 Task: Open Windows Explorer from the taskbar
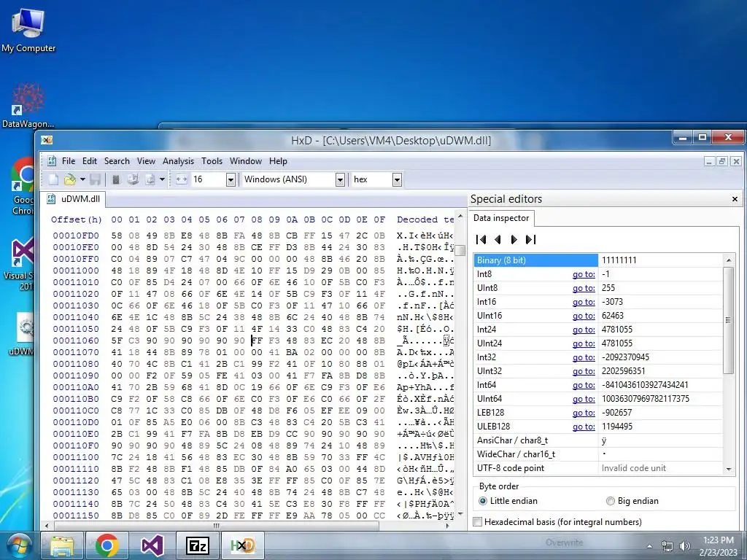(x=63, y=545)
